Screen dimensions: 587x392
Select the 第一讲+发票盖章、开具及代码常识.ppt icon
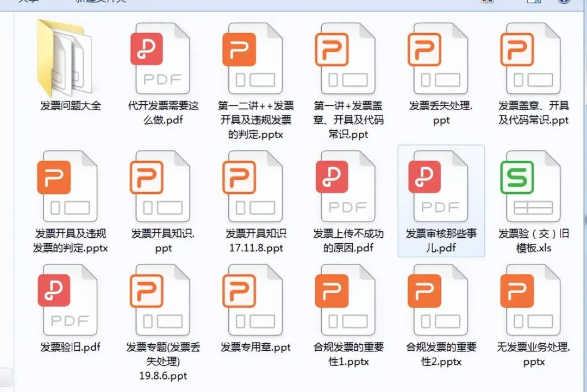tap(345, 58)
